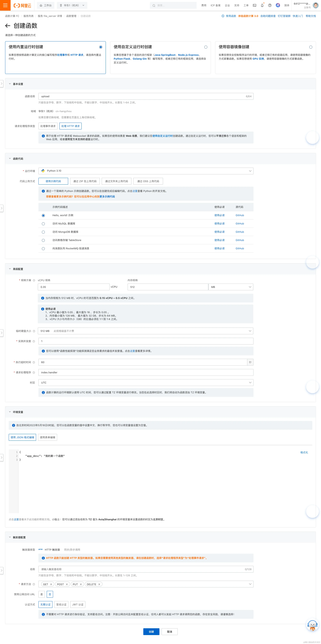Open the notifications bell

point(262,5)
